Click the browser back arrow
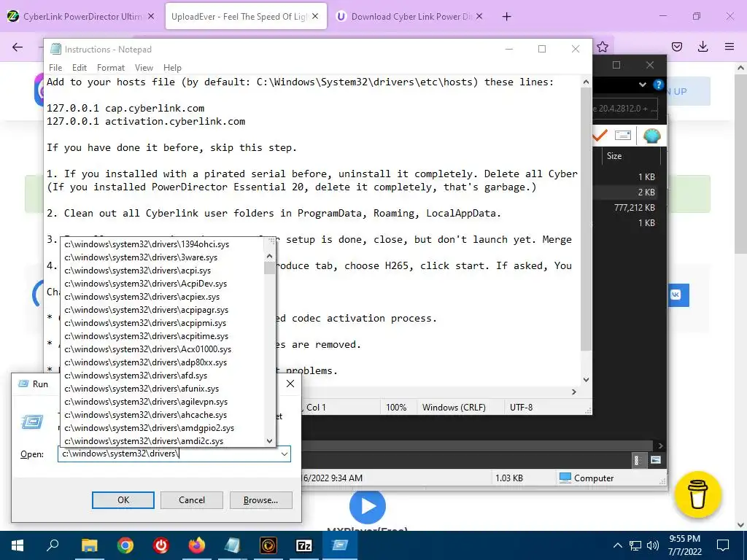Image resolution: width=747 pixels, height=560 pixels. pyautogui.click(x=18, y=47)
